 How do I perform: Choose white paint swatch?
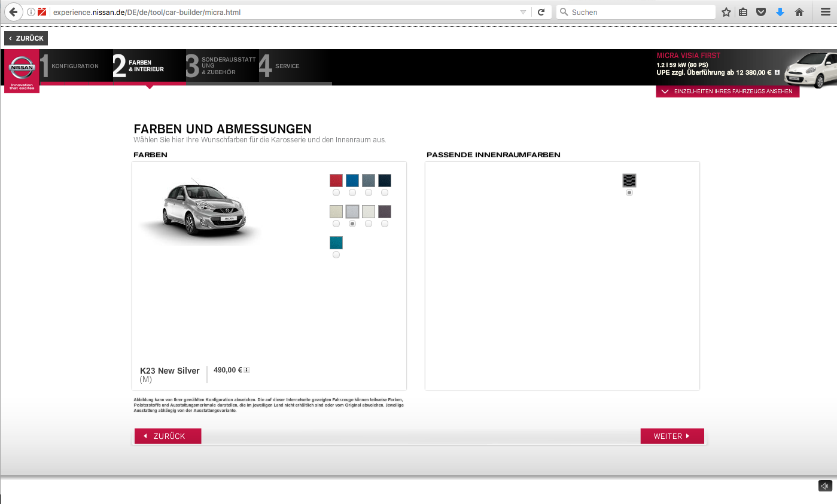tap(369, 212)
